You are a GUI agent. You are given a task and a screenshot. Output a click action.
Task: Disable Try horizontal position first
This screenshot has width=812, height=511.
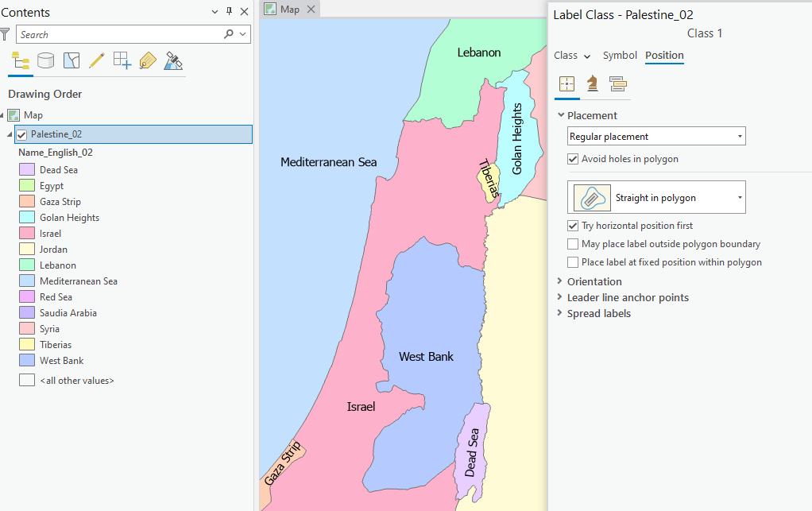click(x=573, y=224)
